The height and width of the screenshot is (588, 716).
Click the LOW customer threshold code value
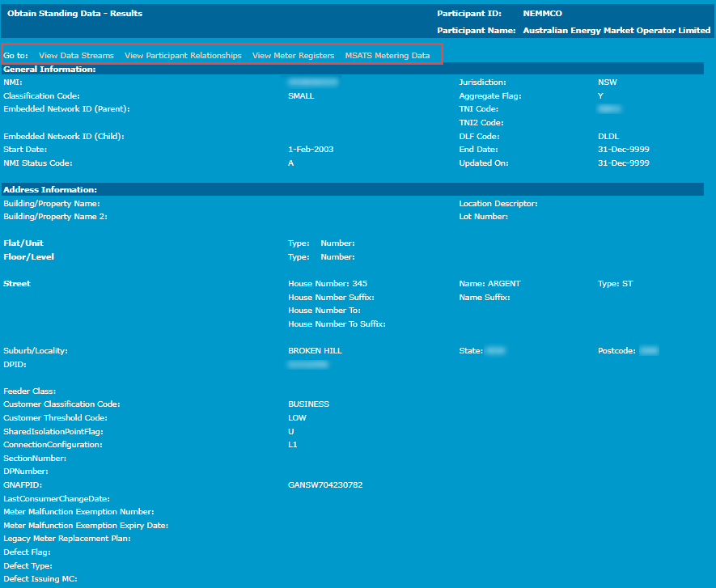297,418
